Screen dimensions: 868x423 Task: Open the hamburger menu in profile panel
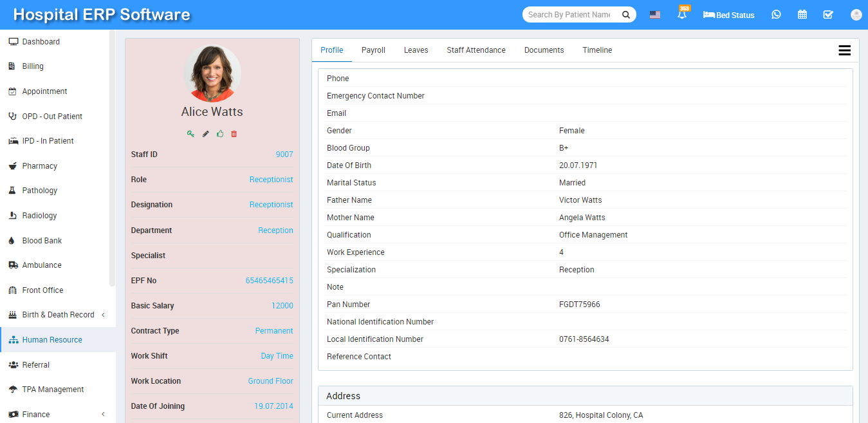coord(844,51)
